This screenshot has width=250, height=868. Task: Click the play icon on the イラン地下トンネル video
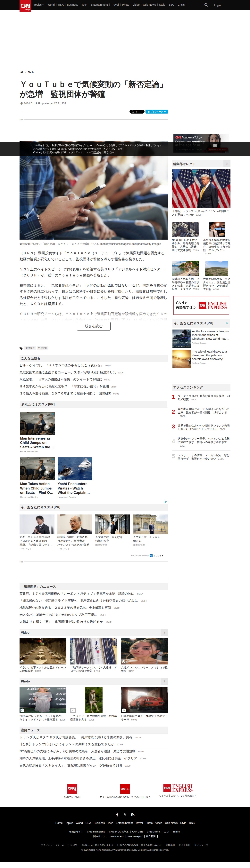(22, 662)
